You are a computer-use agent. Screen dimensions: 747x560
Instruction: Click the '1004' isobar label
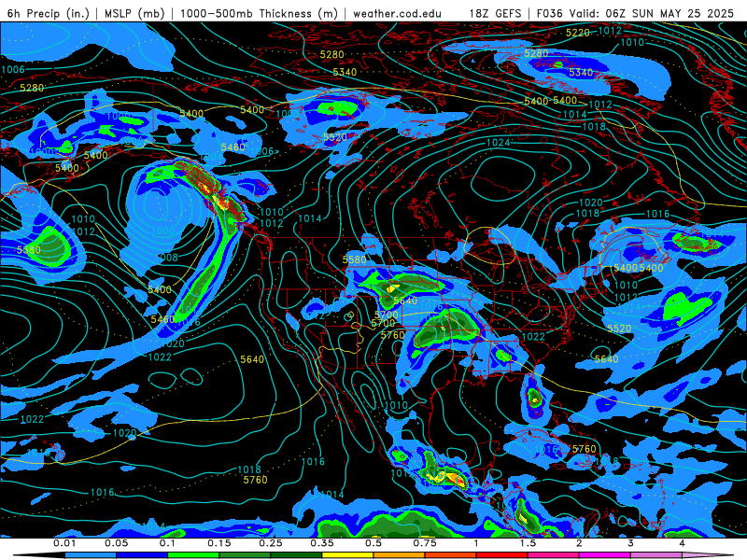pos(212,157)
